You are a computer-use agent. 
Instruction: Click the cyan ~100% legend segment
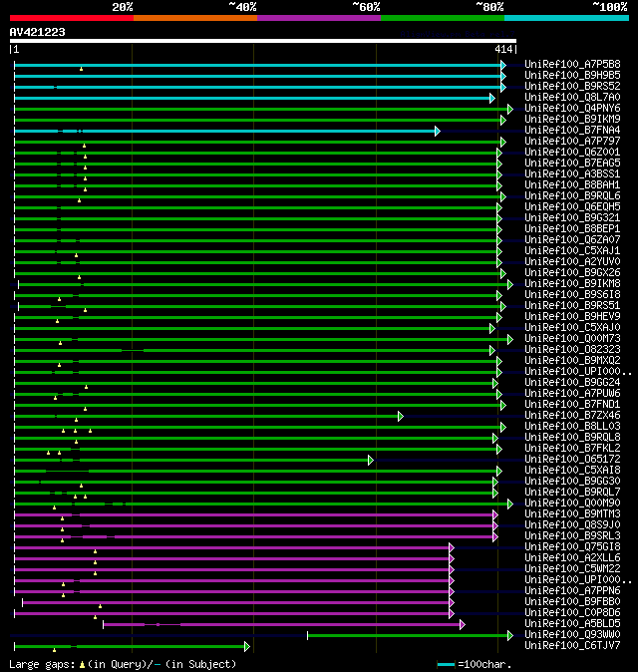[x=567, y=18]
